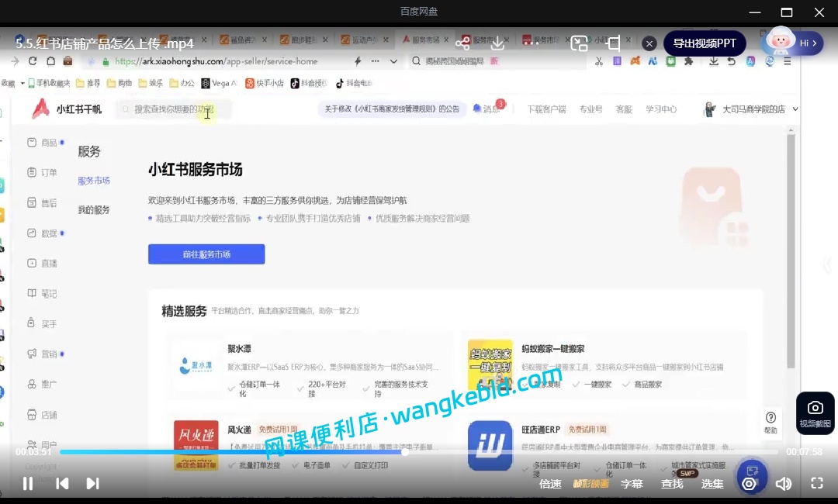Toggle fullscreen mode in the player
Image resolution: width=838 pixels, height=504 pixels.
coord(816,483)
